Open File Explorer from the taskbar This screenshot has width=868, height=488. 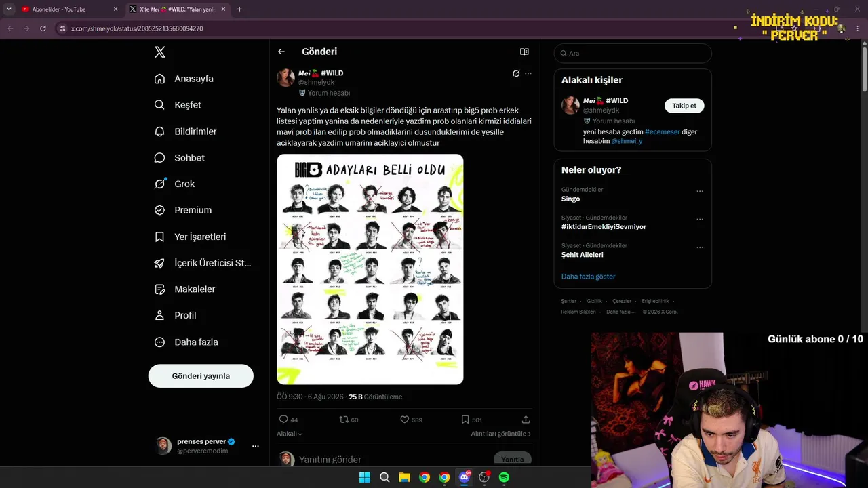404,477
